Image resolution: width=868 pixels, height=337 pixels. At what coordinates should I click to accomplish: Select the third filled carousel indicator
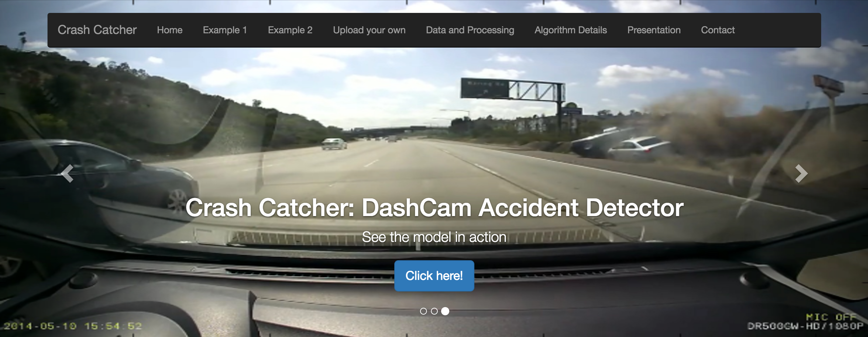coord(445,311)
